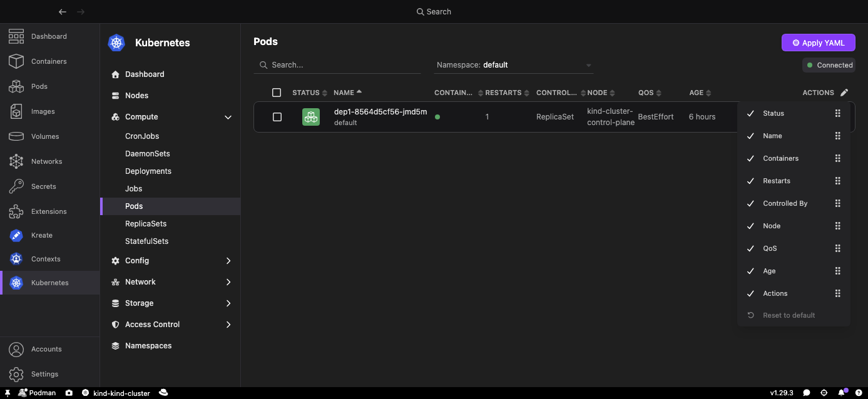Click the kind-kind-cluster context in status bar
Screen dimensions: 868x399
116,393
